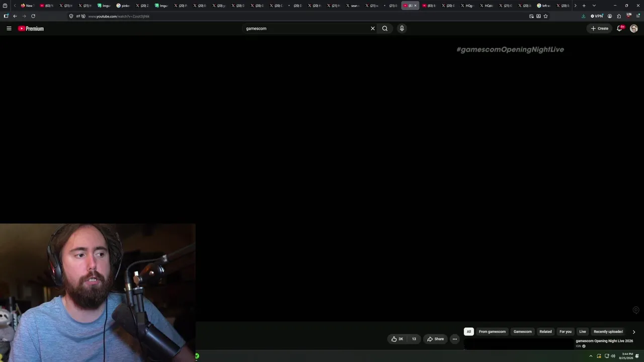
Task: Click the #gamescomOpeningNightLive hashtag overlay
Action: [x=510, y=49]
